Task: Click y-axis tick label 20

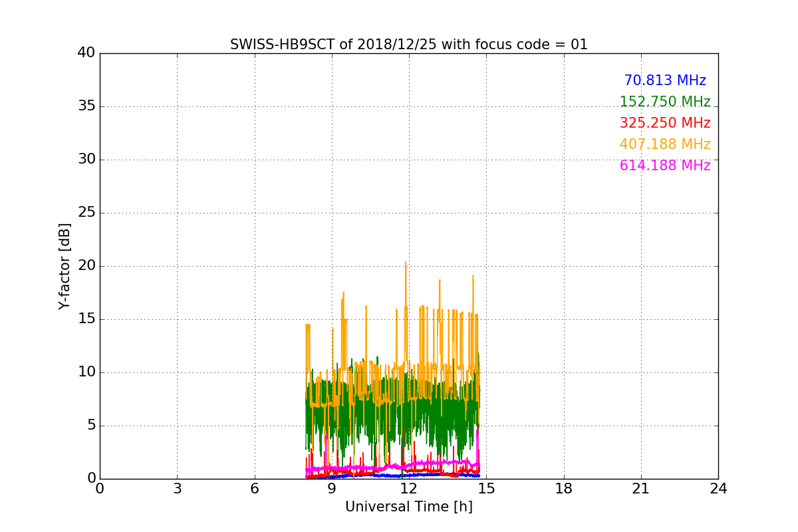Action: [x=86, y=265]
